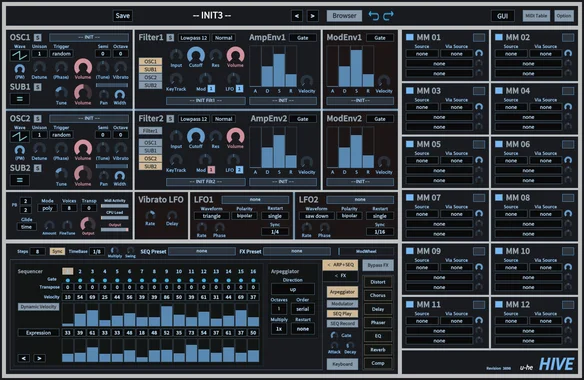
Task: Click MM 01 amount knob
Action: (479, 53)
